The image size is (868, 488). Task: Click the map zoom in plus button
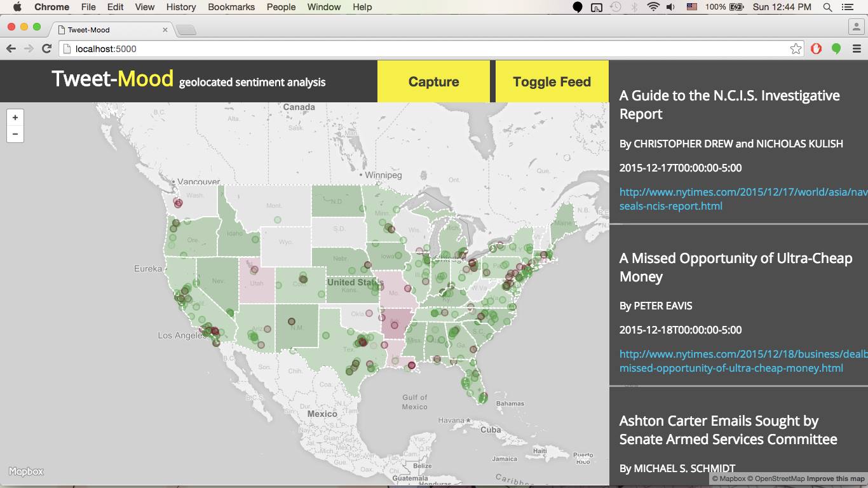tap(15, 118)
